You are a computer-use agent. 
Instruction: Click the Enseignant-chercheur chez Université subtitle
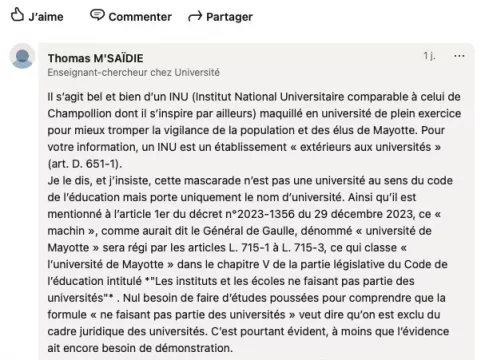tap(133, 72)
